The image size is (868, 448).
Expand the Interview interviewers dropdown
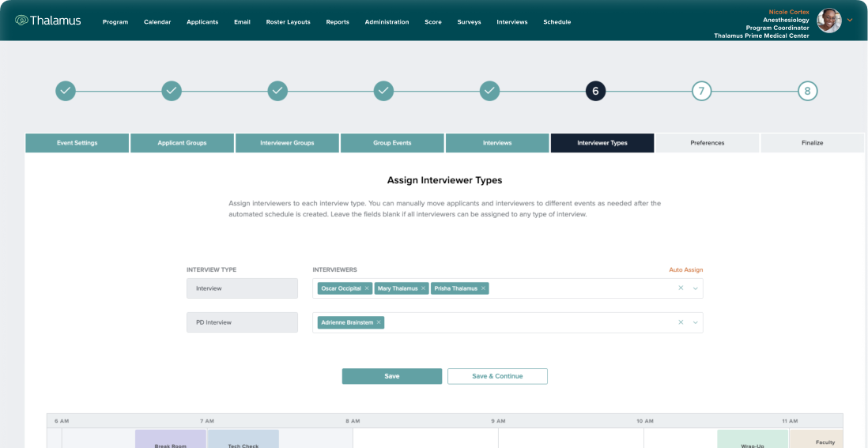pos(696,288)
